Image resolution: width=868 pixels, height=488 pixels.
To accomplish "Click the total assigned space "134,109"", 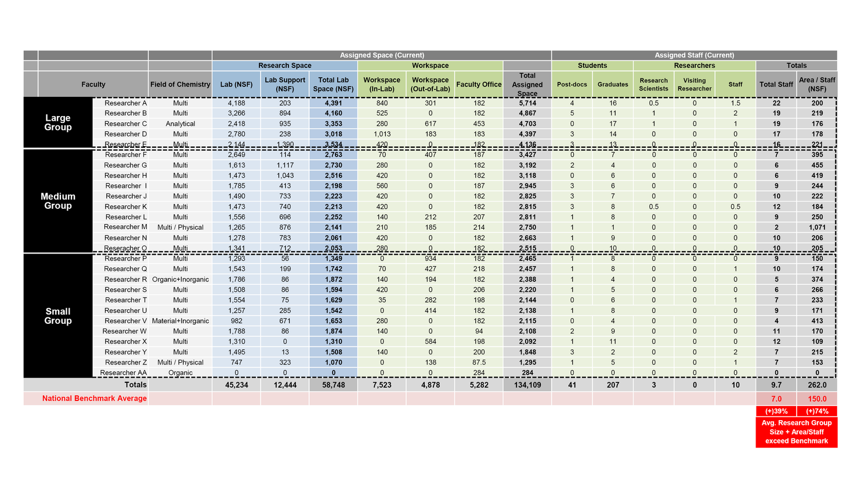I will pyautogui.click(x=527, y=385).
